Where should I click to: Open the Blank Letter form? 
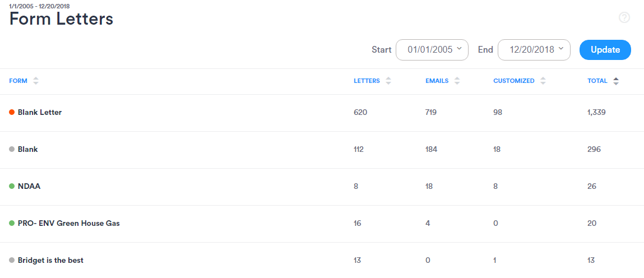click(x=40, y=112)
